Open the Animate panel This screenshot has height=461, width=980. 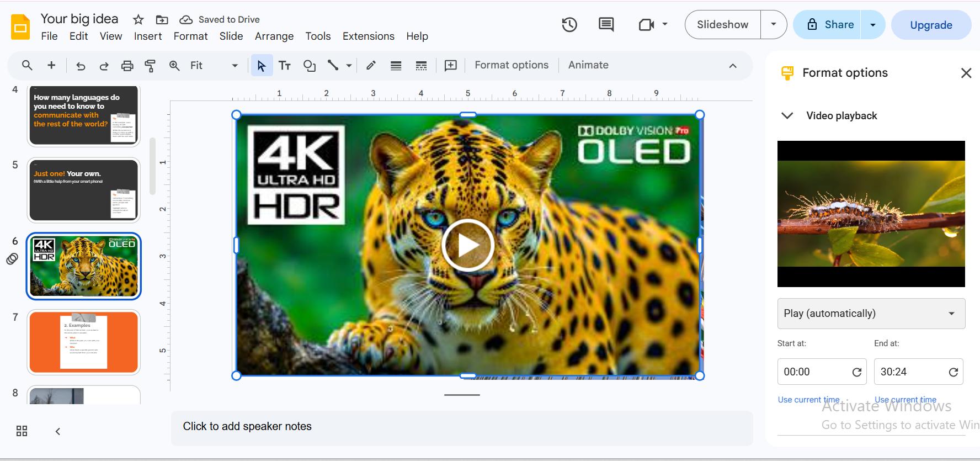(588, 65)
